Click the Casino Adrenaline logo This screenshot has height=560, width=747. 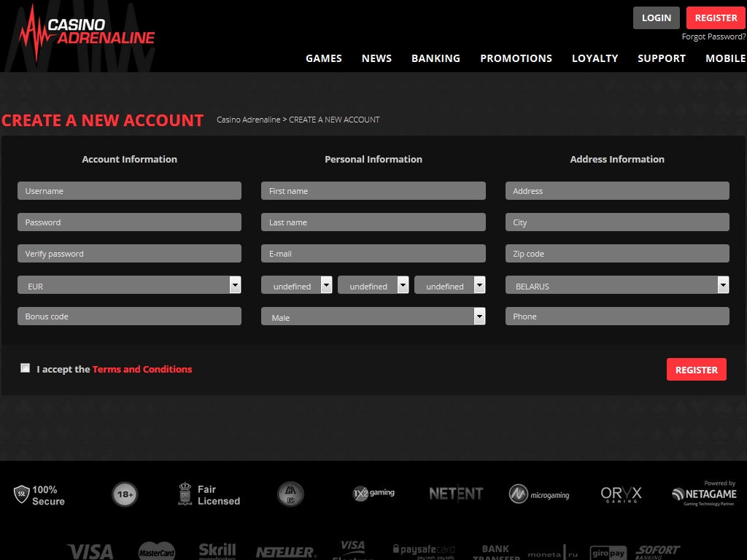87,33
